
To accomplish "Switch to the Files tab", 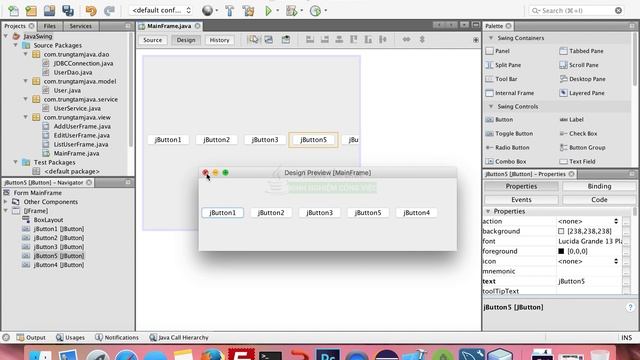I will coord(49,26).
